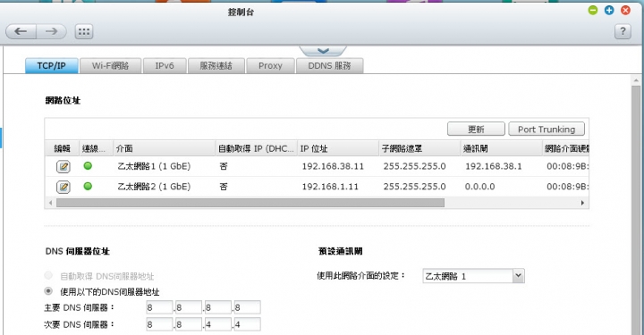644x335 pixels.
Task: Click the IP address 192.168.1.11
Action: click(330, 187)
